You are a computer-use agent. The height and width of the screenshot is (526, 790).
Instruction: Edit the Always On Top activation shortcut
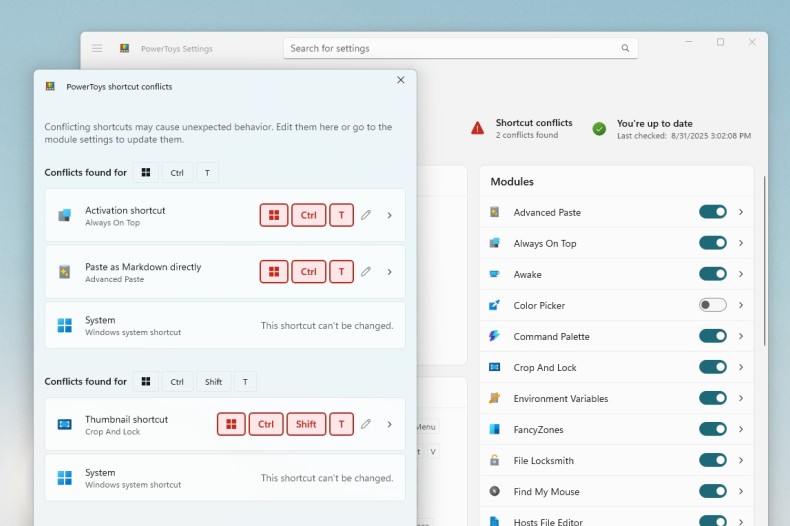click(x=366, y=215)
